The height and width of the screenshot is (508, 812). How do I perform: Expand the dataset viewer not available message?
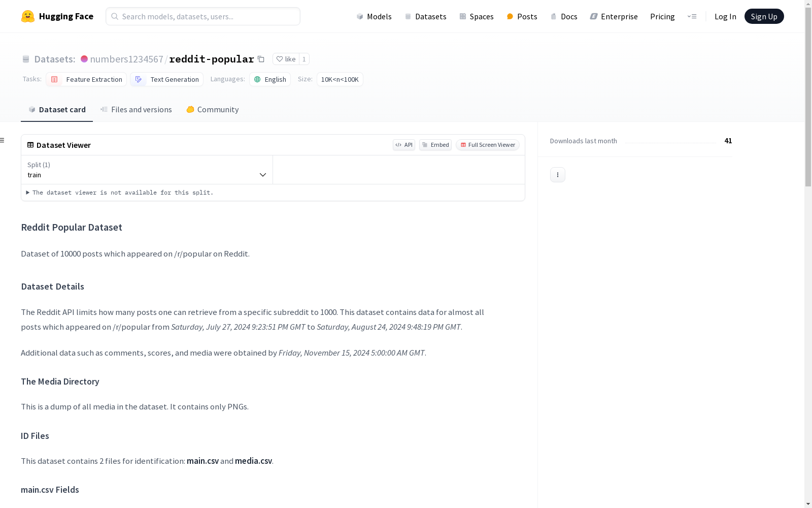click(120, 193)
